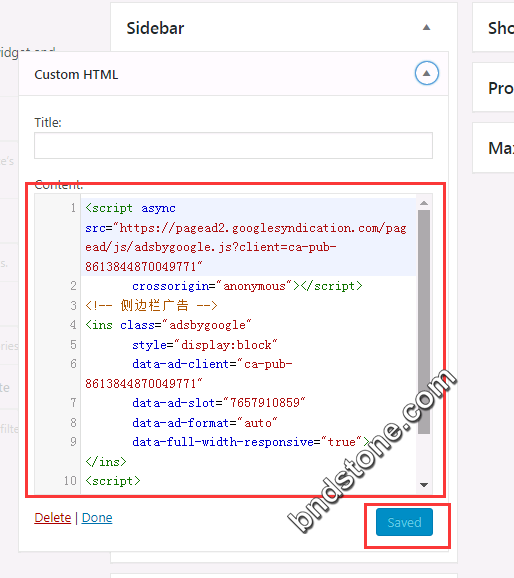This screenshot has height=578, width=514.
Task: Collapse the Sidebar widget area arrow
Action: pyautogui.click(x=426, y=27)
